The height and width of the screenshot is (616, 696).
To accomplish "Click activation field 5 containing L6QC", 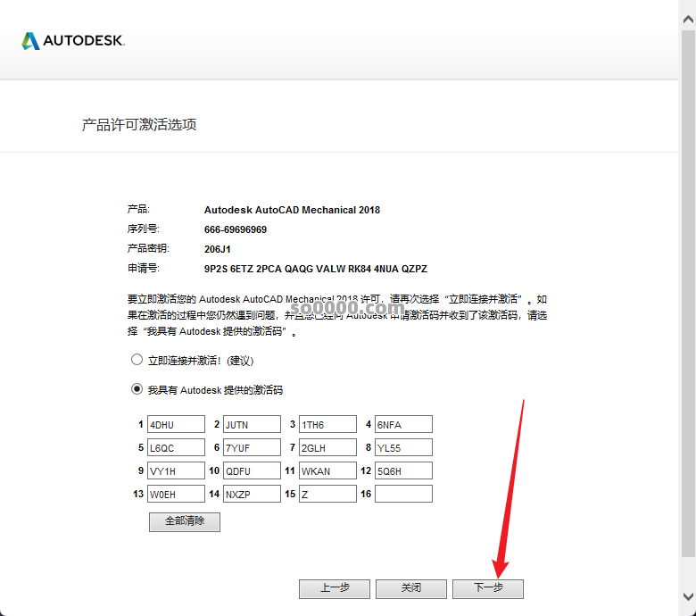I will [176, 447].
